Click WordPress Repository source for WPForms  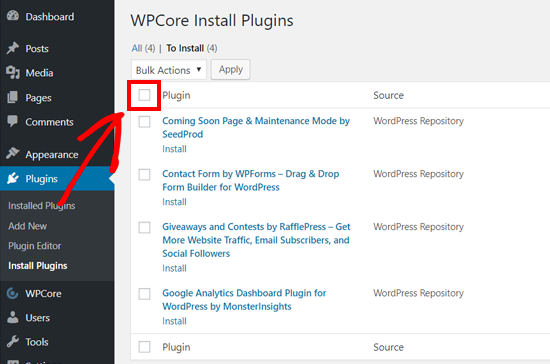418,174
